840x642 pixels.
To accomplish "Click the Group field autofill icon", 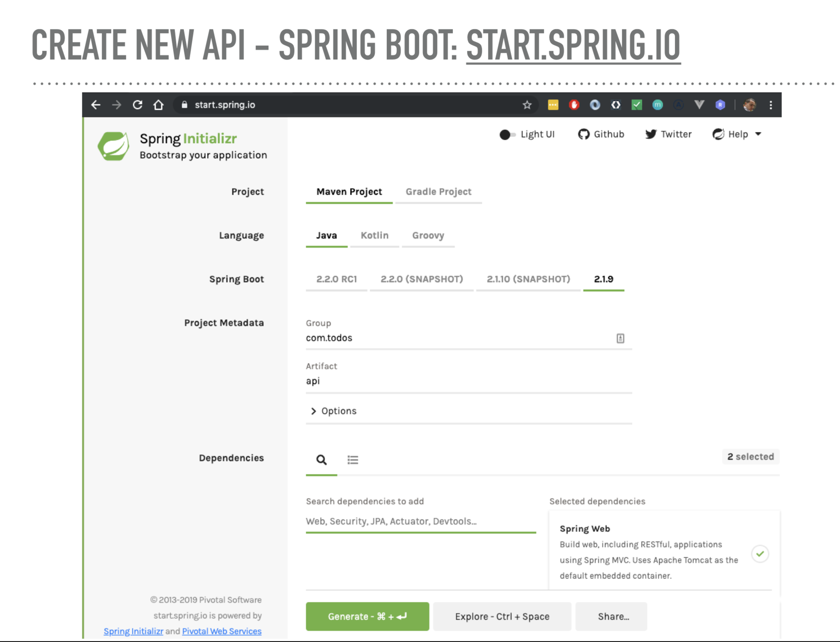I will [620, 338].
